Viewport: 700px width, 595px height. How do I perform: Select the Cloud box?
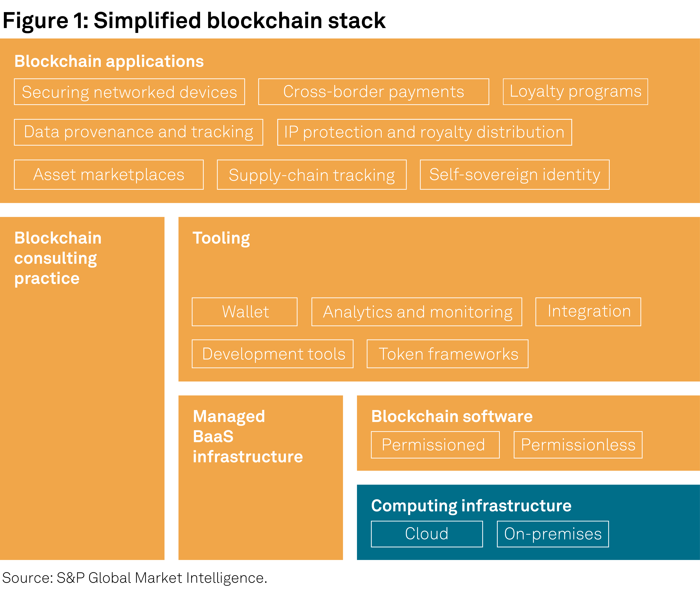point(427,534)
